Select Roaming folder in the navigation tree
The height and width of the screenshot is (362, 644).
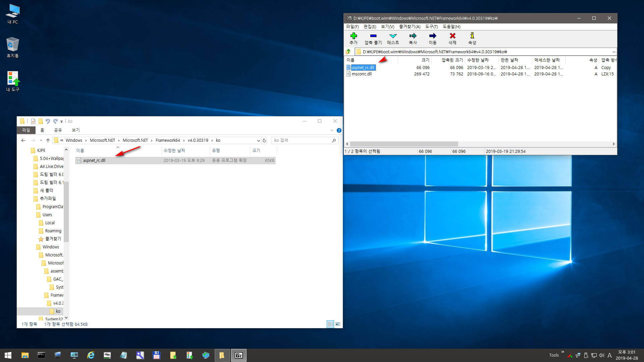coord(53,231)
